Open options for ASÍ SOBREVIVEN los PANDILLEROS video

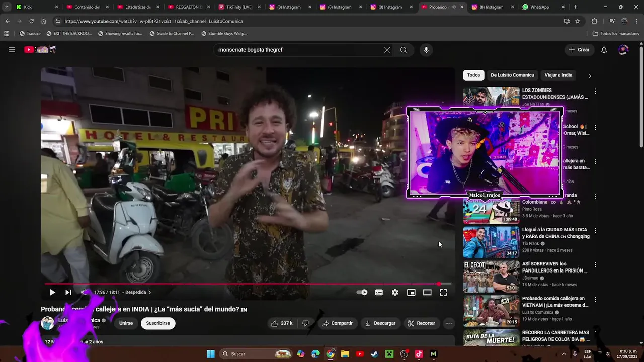pos(595,265)
